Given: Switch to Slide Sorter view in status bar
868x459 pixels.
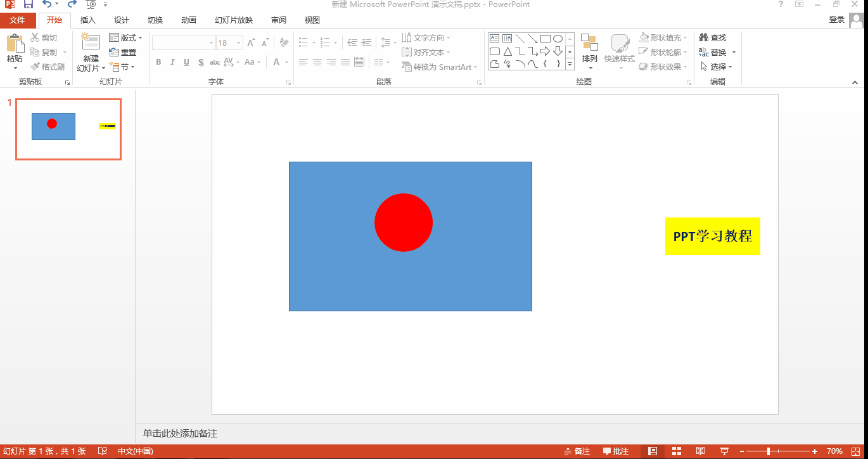Looking at the screenshot, I should coord(677,451).
